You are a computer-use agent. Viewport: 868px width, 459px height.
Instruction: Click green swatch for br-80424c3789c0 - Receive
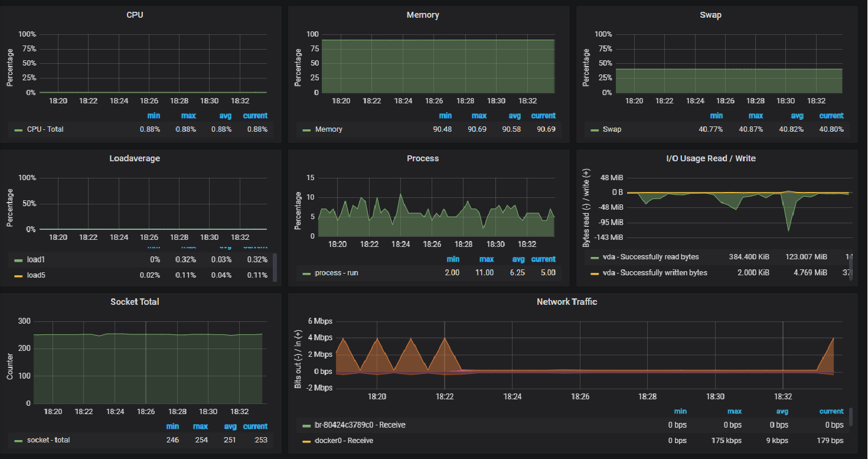coord(306,425)
